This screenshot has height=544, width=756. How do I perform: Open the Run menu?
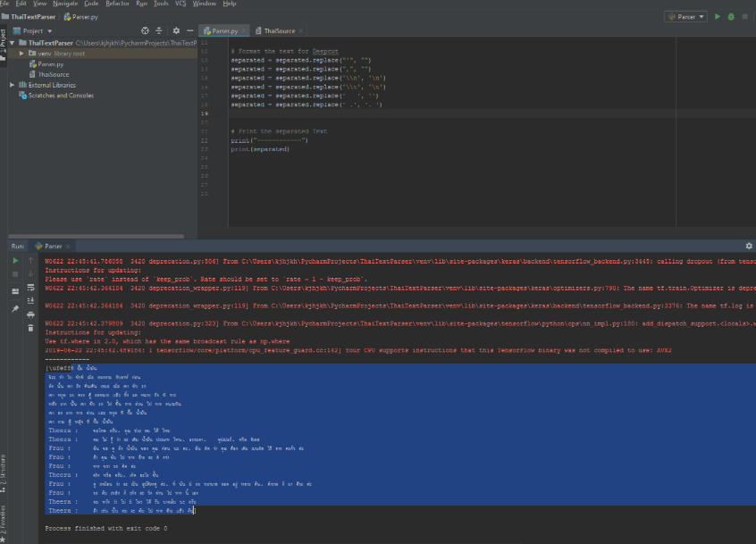click(x=141, y=4)
